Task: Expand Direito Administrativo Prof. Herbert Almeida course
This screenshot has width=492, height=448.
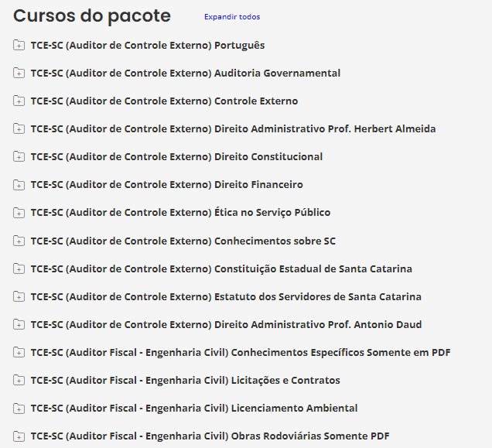Action: [x=233, y=128]
